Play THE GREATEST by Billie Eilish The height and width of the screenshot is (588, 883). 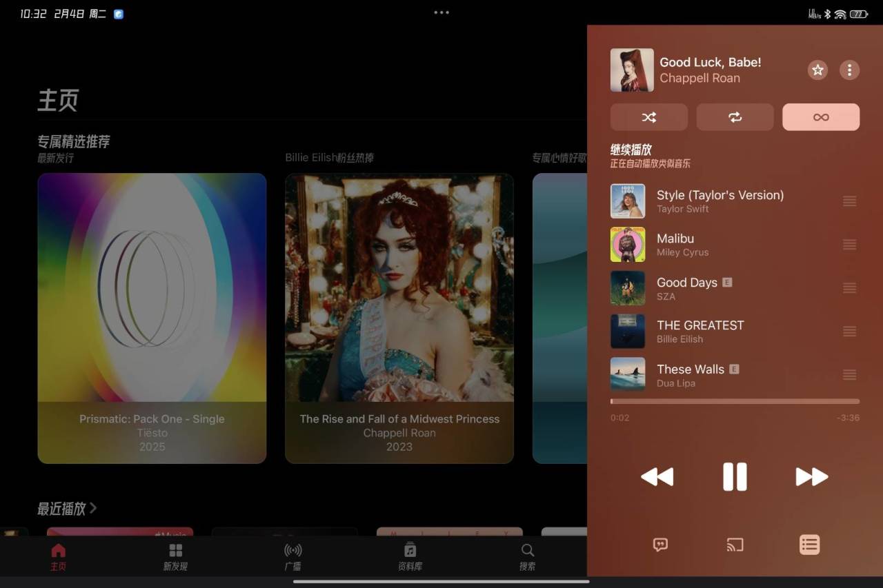pyautogui.click(x=735, y=332)
